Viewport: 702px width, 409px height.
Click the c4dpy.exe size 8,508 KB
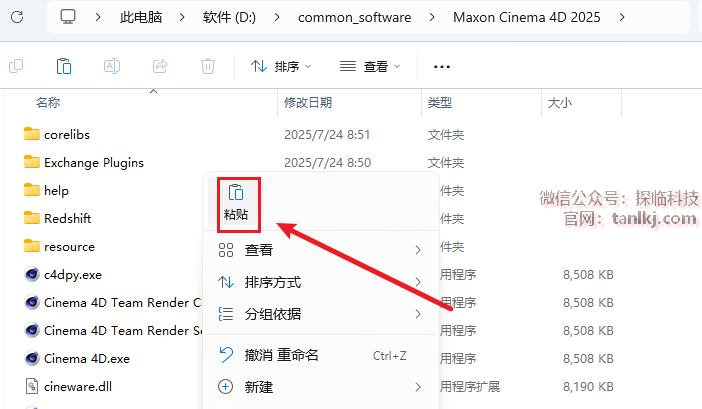point(588,275)
